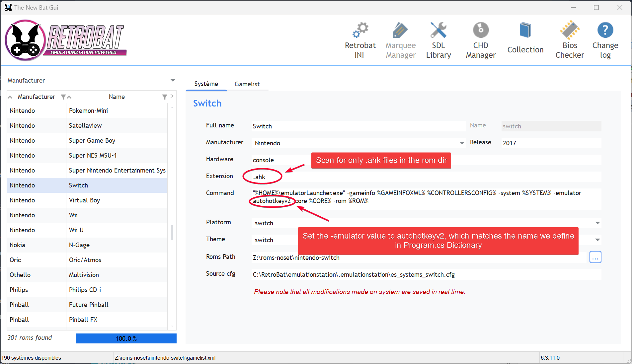Select the Oric/Atmos row

(x=87, y=260)
